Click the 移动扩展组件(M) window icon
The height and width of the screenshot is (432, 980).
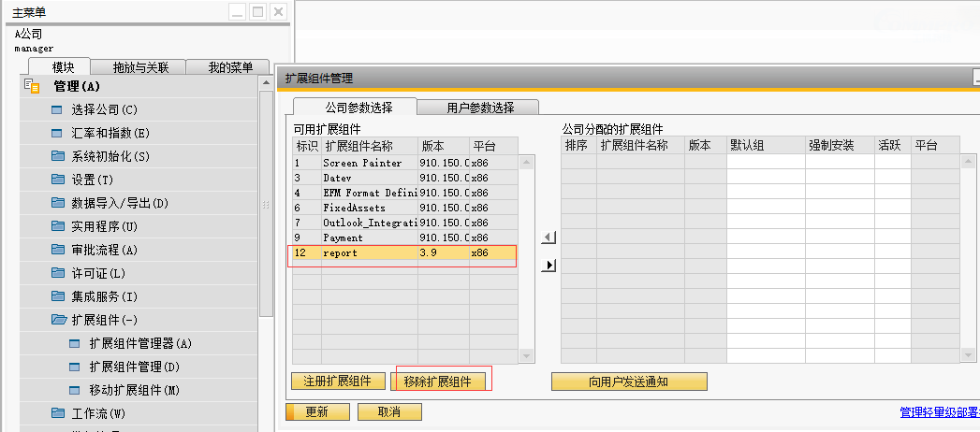[x=74, y=390]
